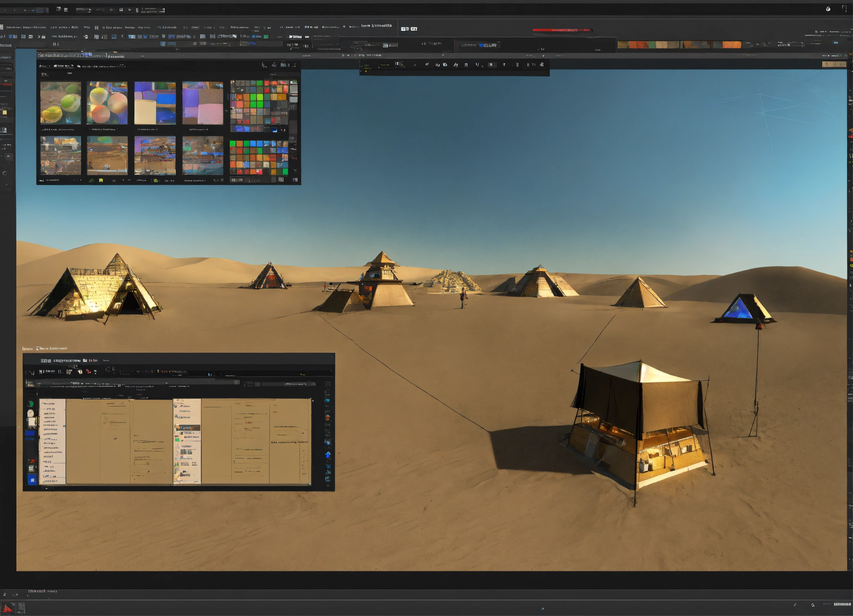
Task: Click the circle icon in left tool strip
Action: 5,173
